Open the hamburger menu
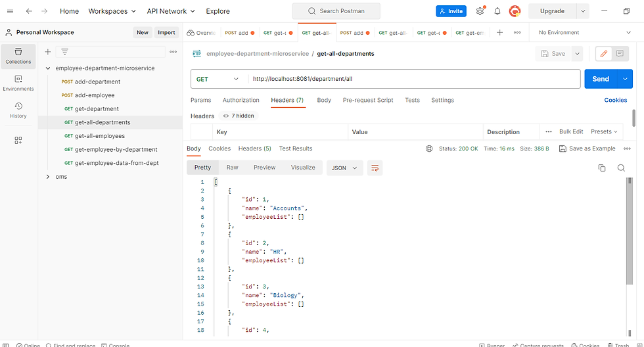 [x=11, y=11]
